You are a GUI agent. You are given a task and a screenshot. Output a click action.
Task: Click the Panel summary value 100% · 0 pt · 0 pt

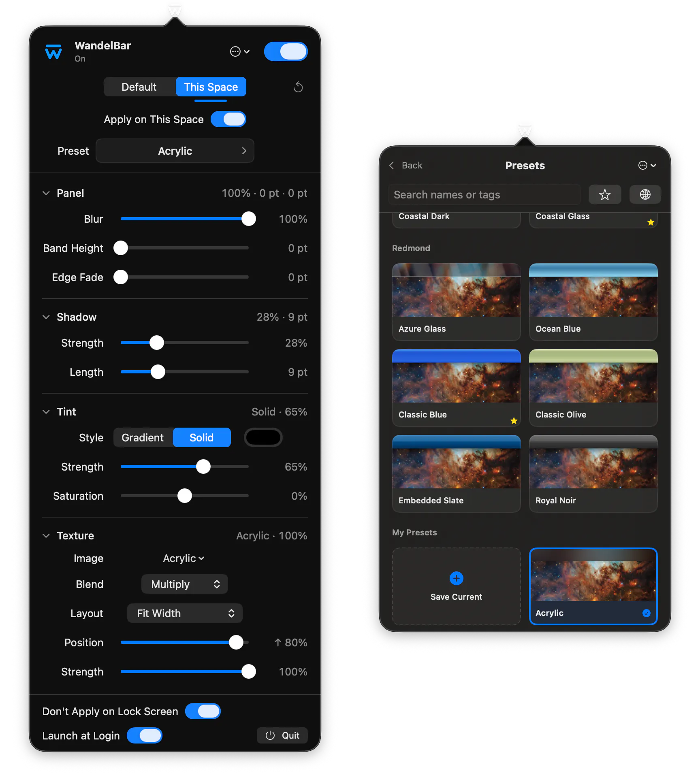pyautogui.click(x=265, y=193)
